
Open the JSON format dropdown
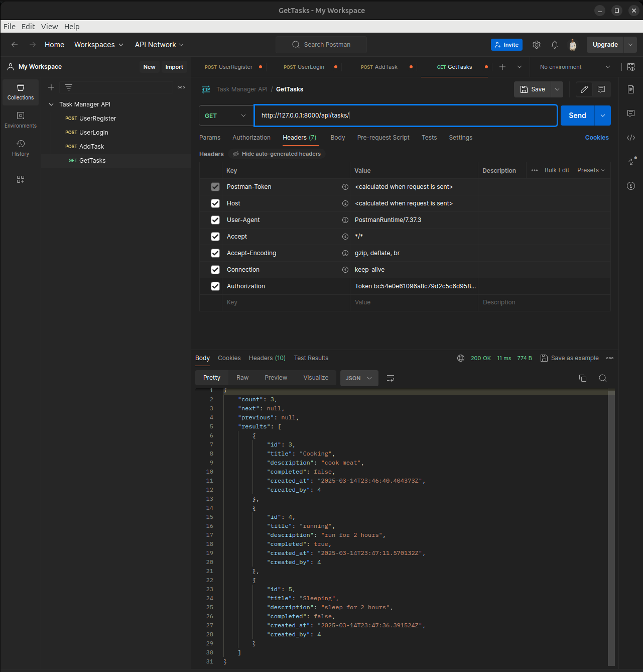tap(359, 378)
